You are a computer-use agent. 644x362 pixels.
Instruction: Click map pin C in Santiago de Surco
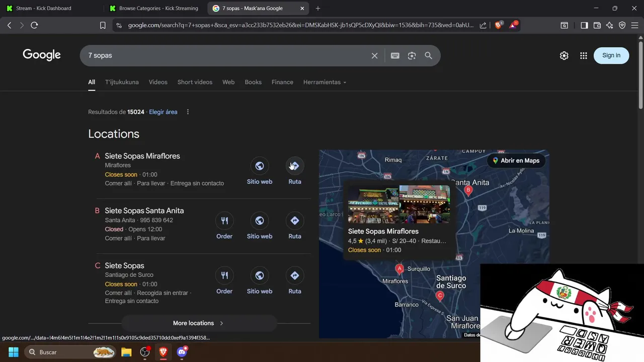point(440,296)
